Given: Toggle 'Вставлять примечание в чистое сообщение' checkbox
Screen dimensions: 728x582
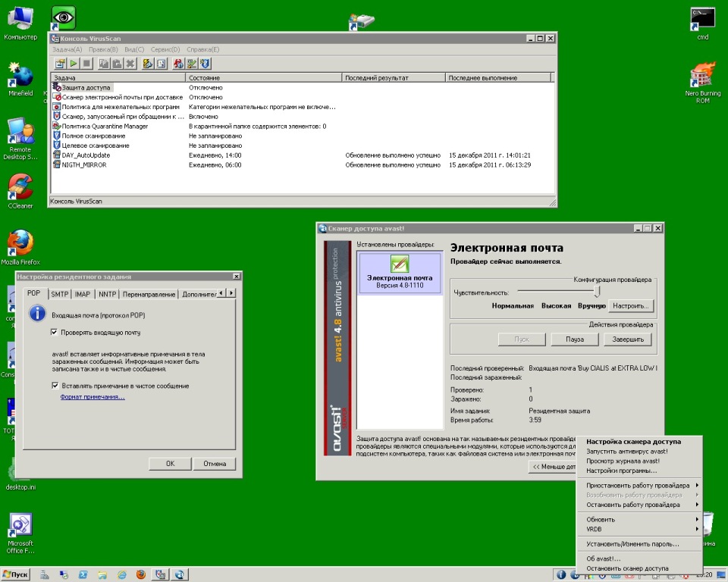Looking at the screenshot, I should point(55,386).
